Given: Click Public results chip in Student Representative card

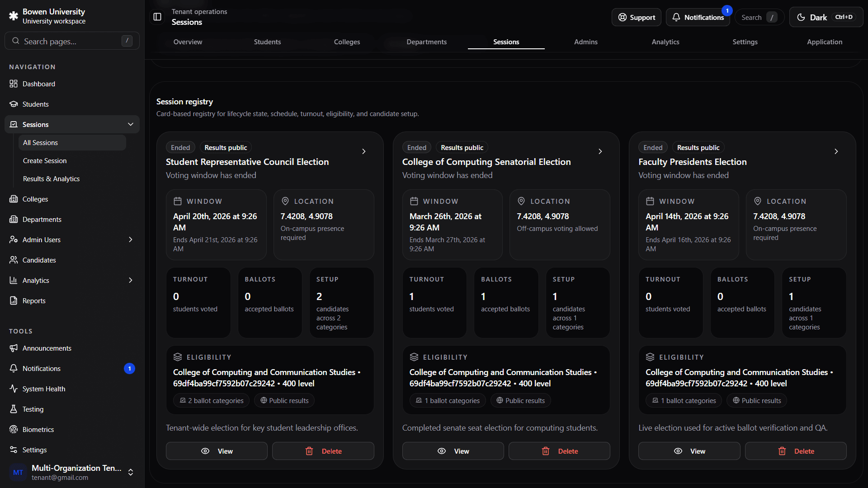Looking at the screenshot, I should tap(284, 400).
